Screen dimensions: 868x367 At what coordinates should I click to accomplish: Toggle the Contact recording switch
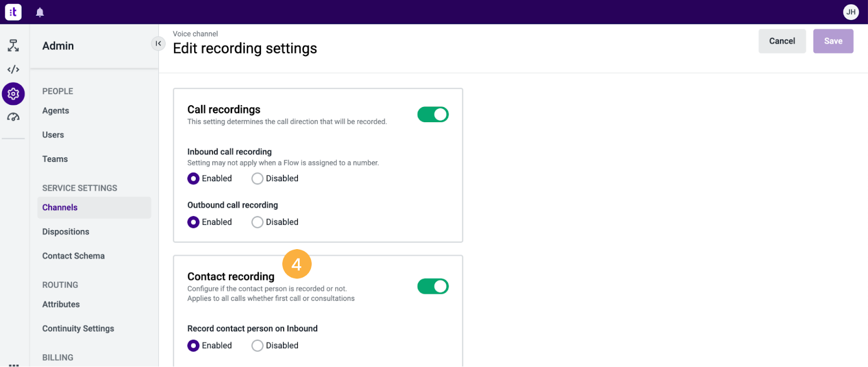coord(433,286)
